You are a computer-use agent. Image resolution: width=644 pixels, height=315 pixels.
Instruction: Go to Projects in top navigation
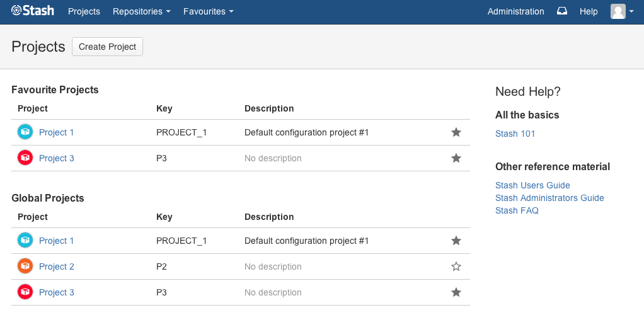(x=84, y=11)
